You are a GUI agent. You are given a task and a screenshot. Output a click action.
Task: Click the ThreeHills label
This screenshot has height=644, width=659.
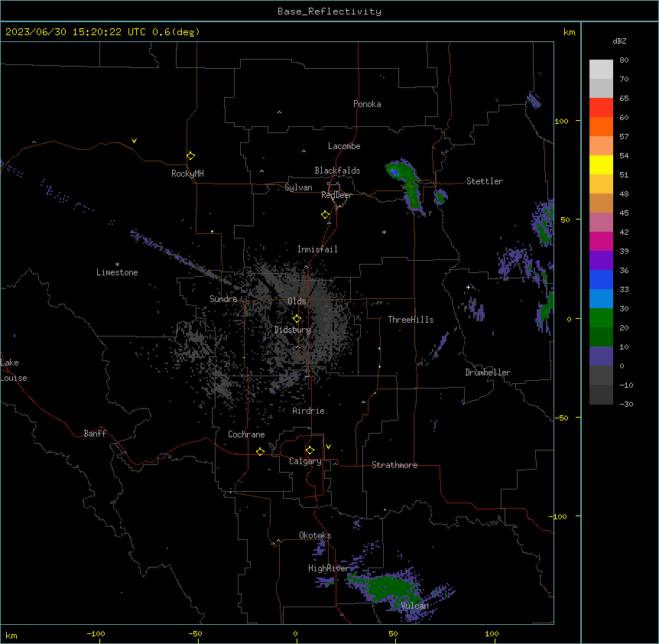click(411, 320)
